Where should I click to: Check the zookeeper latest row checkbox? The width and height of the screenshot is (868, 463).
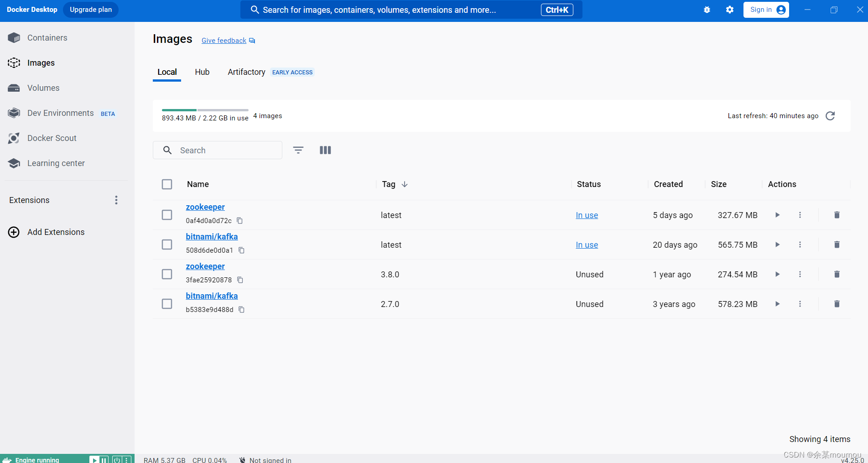pos(167,215)
